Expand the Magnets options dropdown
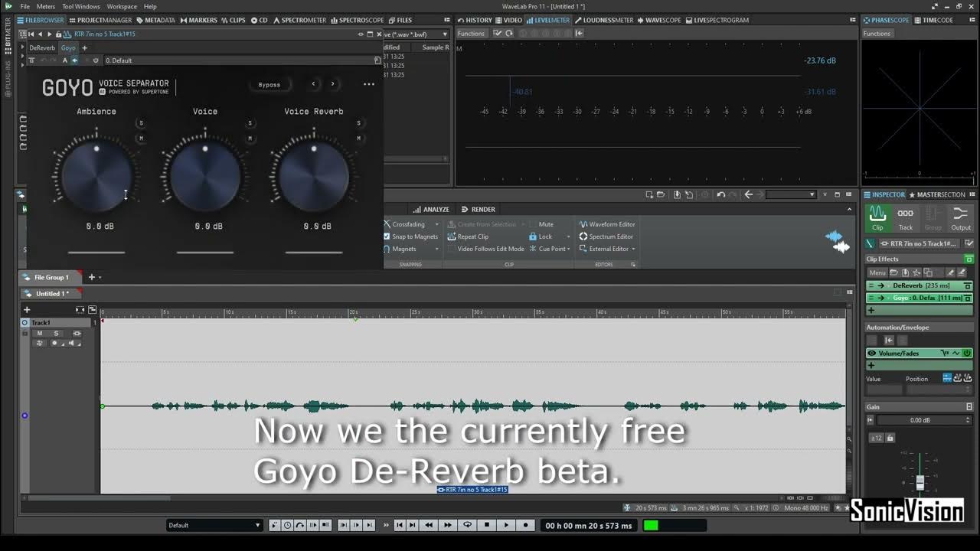This screenshot has width=980, height=551. [x=436, y=249]
